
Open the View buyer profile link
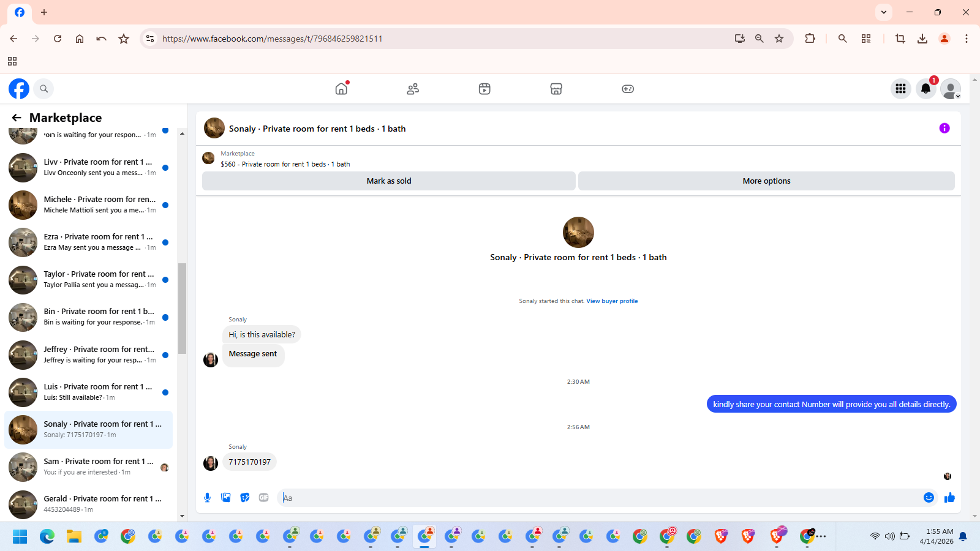(612, 301)
